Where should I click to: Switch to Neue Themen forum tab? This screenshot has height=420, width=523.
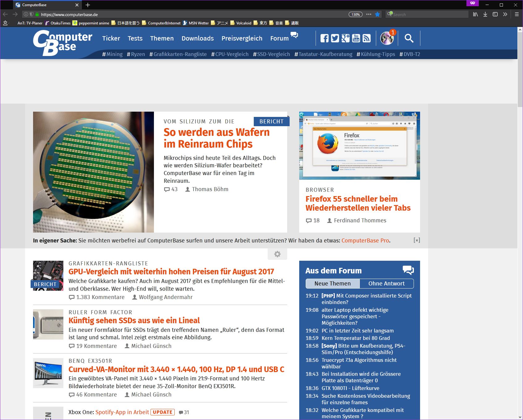333,284
